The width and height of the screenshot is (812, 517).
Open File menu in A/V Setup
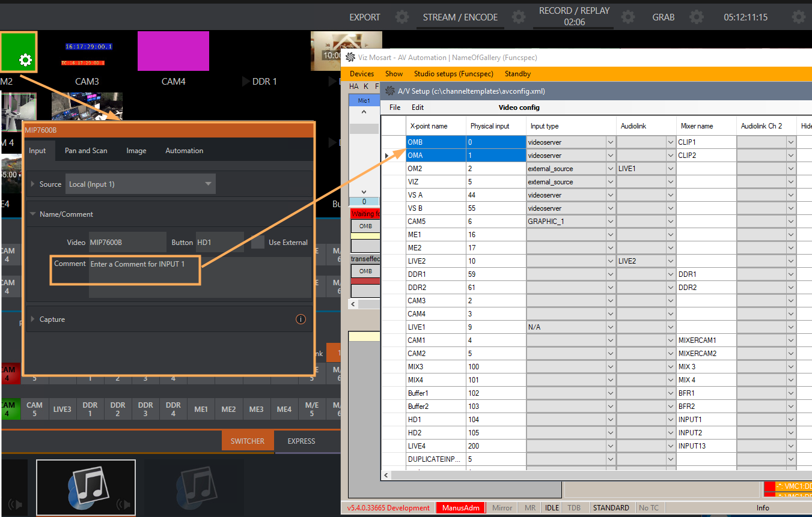tap(395, 107)
